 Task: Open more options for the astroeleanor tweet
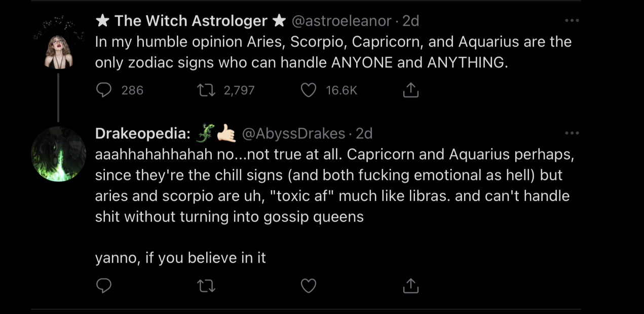pyautogui.click(x=572, y=21)
